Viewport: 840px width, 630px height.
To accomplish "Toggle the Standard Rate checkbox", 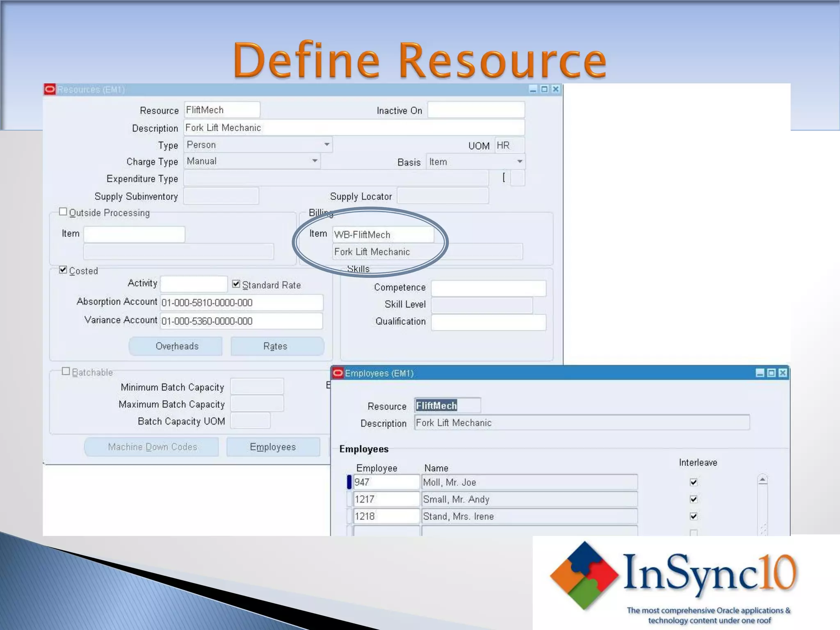I will 236,284.
